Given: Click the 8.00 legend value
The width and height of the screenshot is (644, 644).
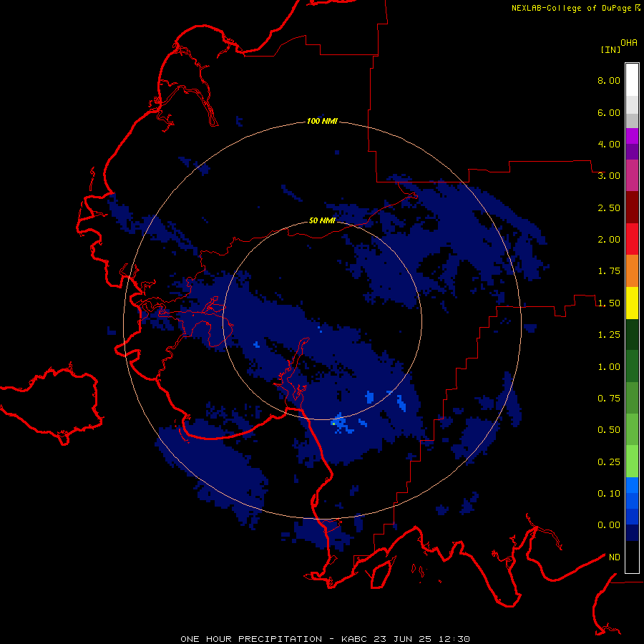Looking at the screenshot, I should coord(609,80).
